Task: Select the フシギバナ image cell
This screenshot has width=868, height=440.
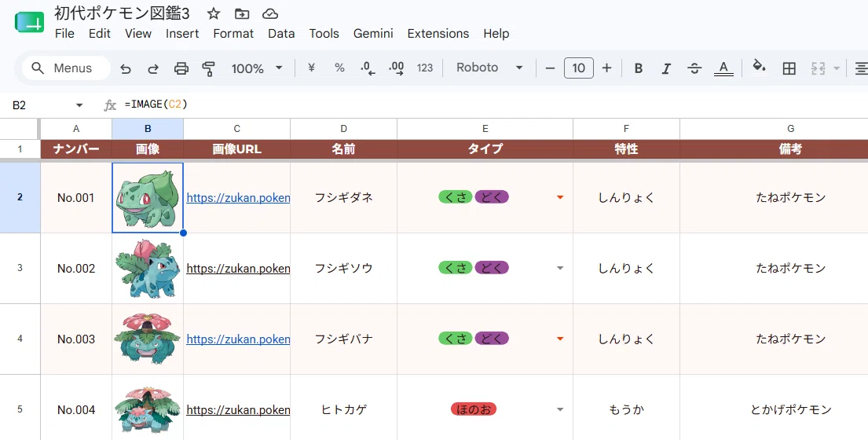Action: (x=148, y=339)
